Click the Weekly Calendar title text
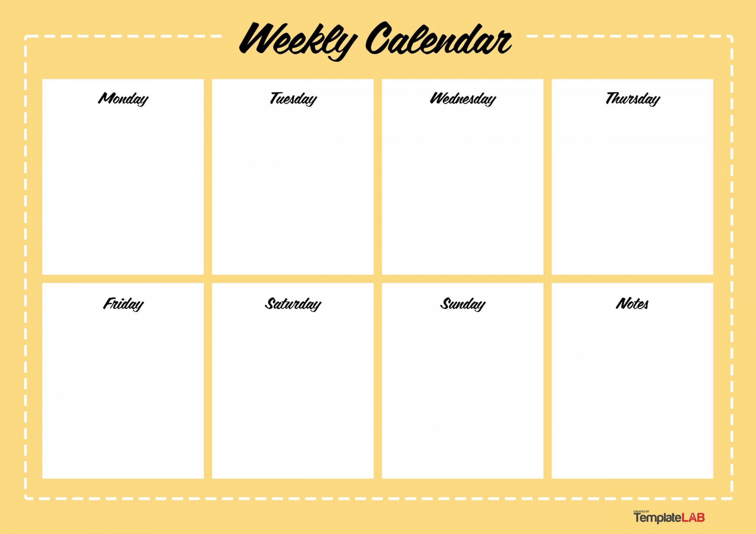Image resolution: width=756 pixels, height=534 pixels. pyautogui.click(x=378, y=32)
